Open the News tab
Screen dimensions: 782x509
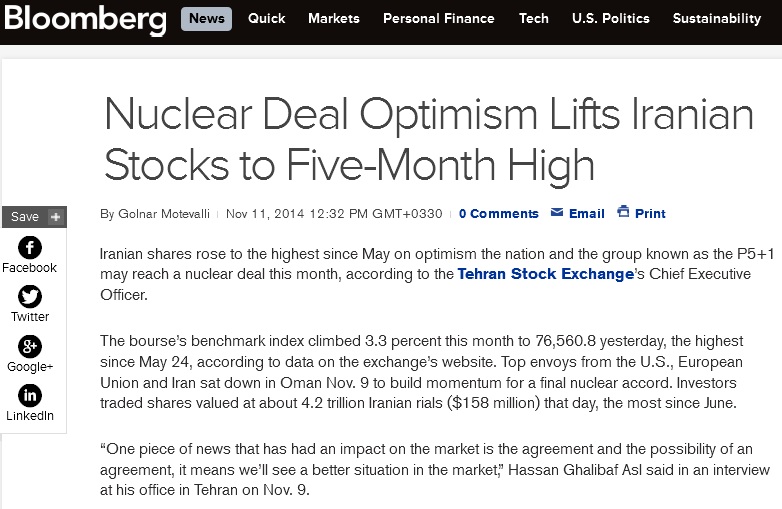[206, 19]
